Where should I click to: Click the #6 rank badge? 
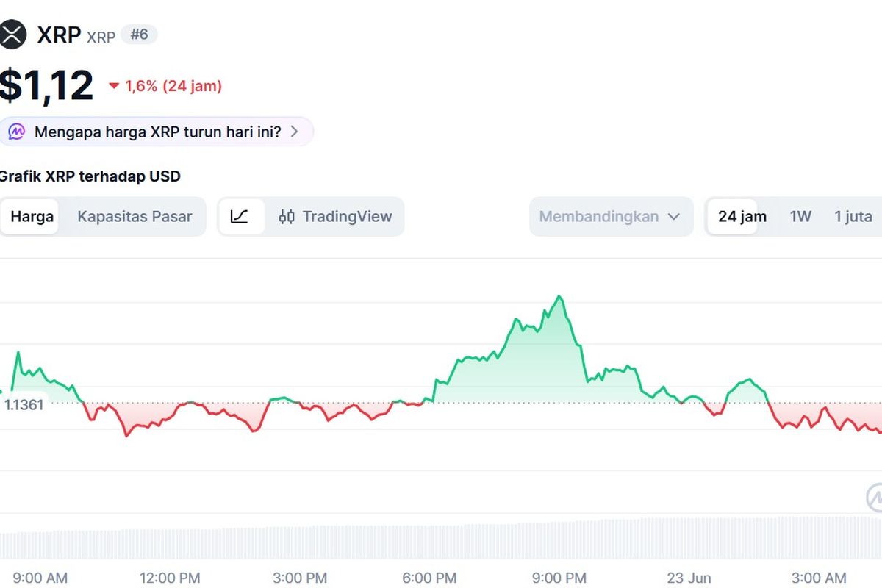pos(139,35)
